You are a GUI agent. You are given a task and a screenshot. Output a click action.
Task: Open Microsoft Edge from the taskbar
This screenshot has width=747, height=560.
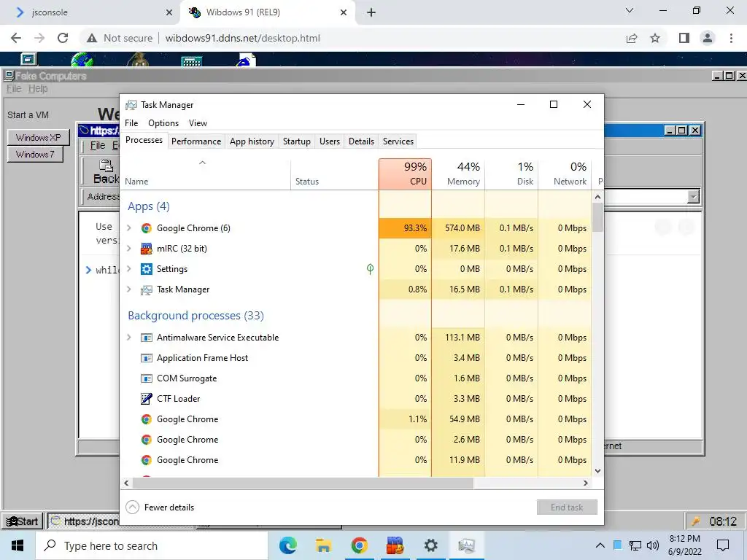pyautogui.click(x=287, y=545)
